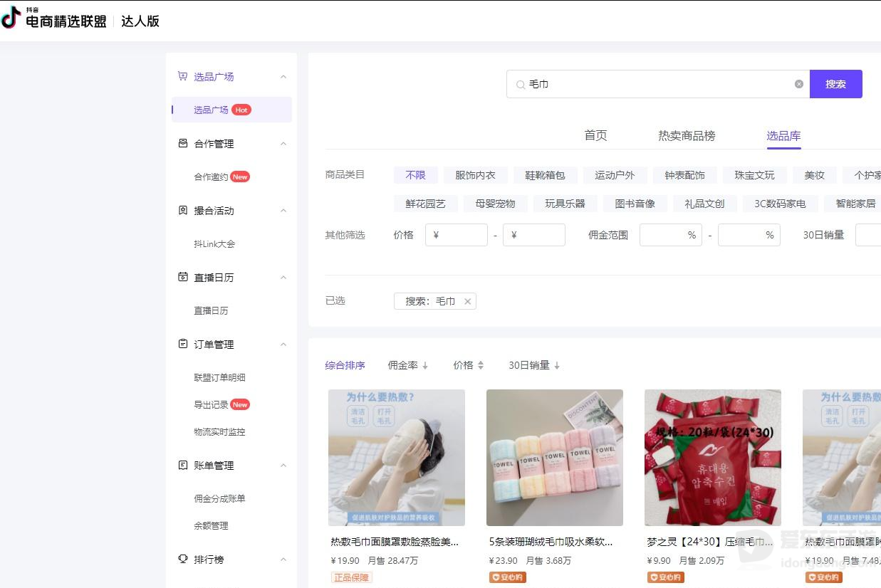Image resolution: width=881 pixels, height=588 pixels.
Task: Collapse the 直播日历 sidebar section
Action: pos(283,277)
